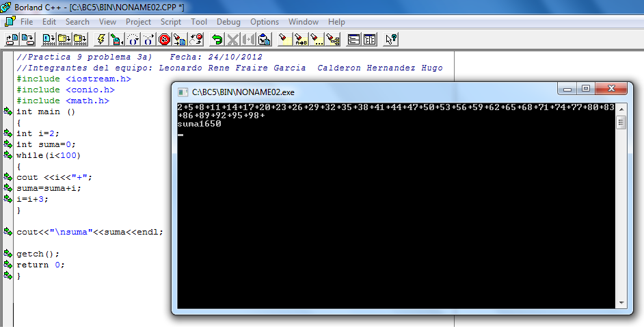Viewport: 644px width, 331px height.
Task: Open the Options menu
Action: coord(265,22)
